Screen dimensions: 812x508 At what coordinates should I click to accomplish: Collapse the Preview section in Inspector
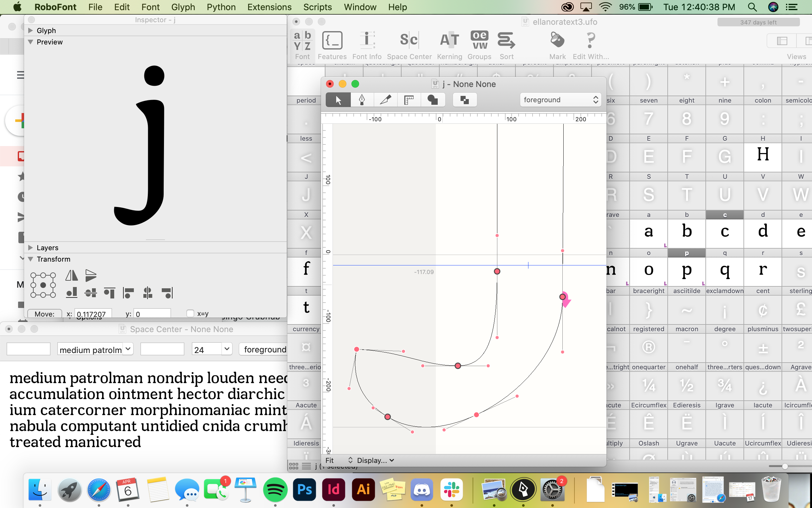(x=30, y=42)
